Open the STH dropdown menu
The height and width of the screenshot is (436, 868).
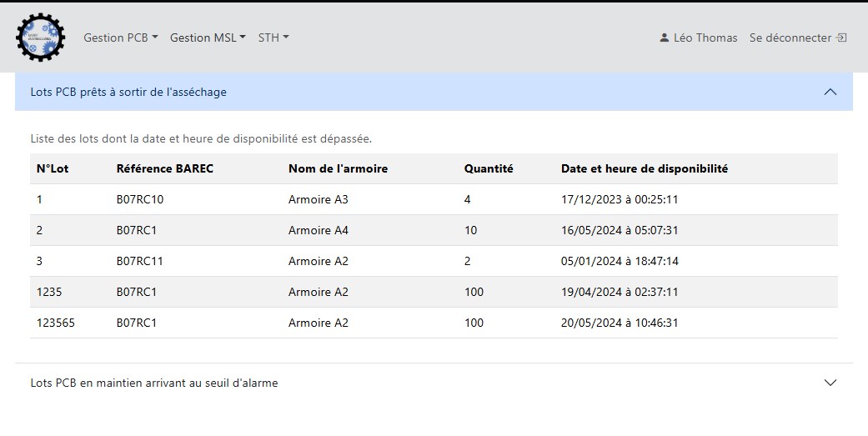pos(273,38)
